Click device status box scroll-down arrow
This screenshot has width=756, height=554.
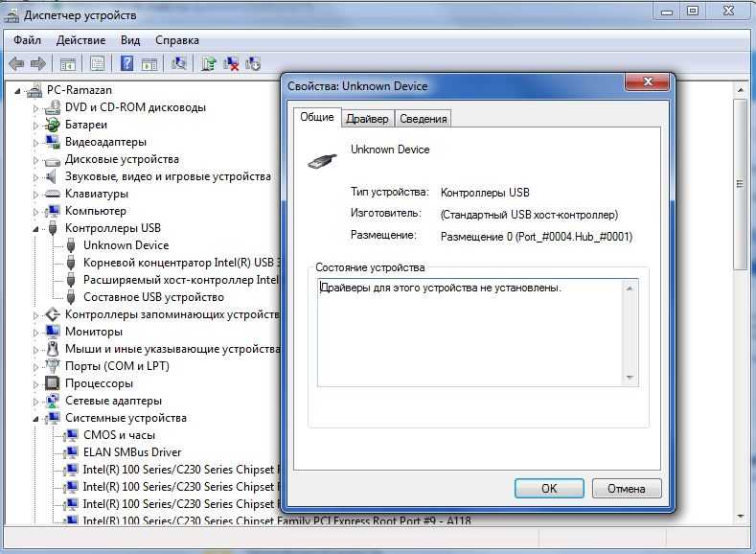point(630,377)
